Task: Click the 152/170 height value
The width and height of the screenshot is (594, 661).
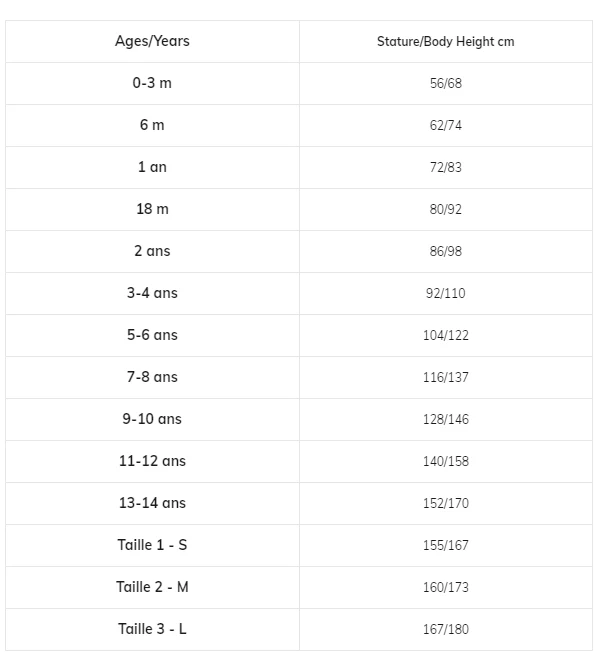Action: (446, 503)
